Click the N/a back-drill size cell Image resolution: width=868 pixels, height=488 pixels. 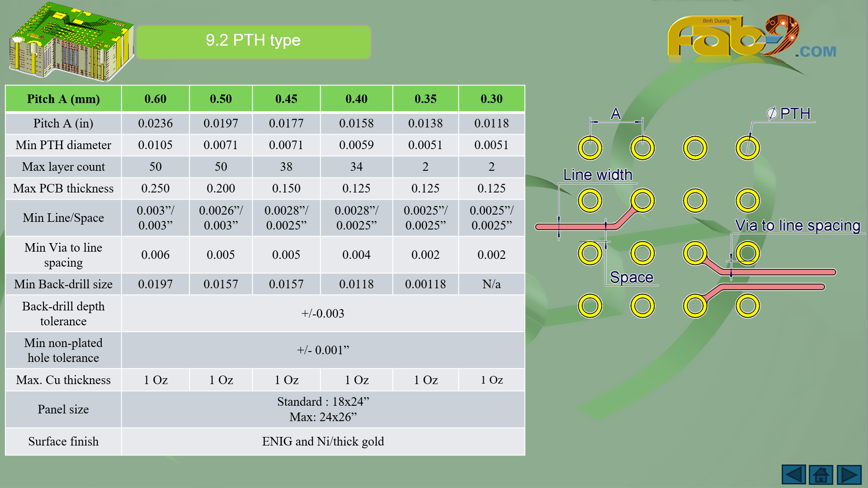coord(491,284)
